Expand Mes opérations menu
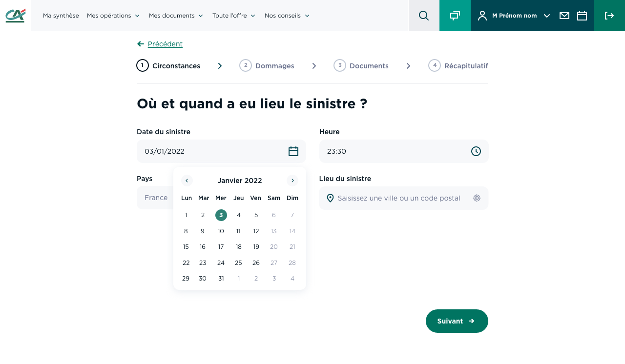Image resolution: width=625 pixels, height=364 pixels. 113,16
